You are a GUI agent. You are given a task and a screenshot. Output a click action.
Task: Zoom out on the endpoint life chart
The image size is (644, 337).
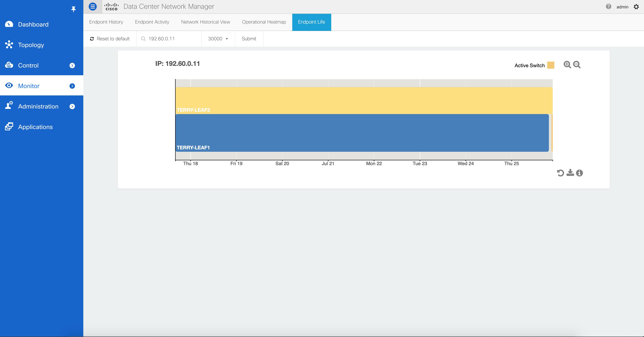(577, 65)
